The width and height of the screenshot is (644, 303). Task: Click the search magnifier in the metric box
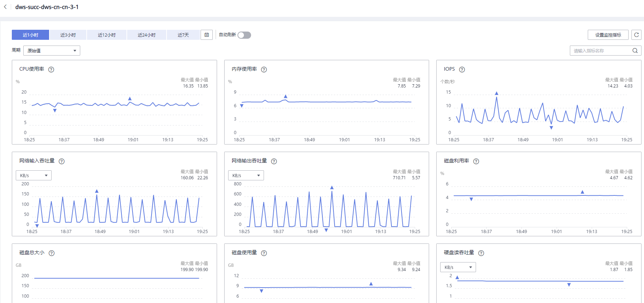point(635,51)
